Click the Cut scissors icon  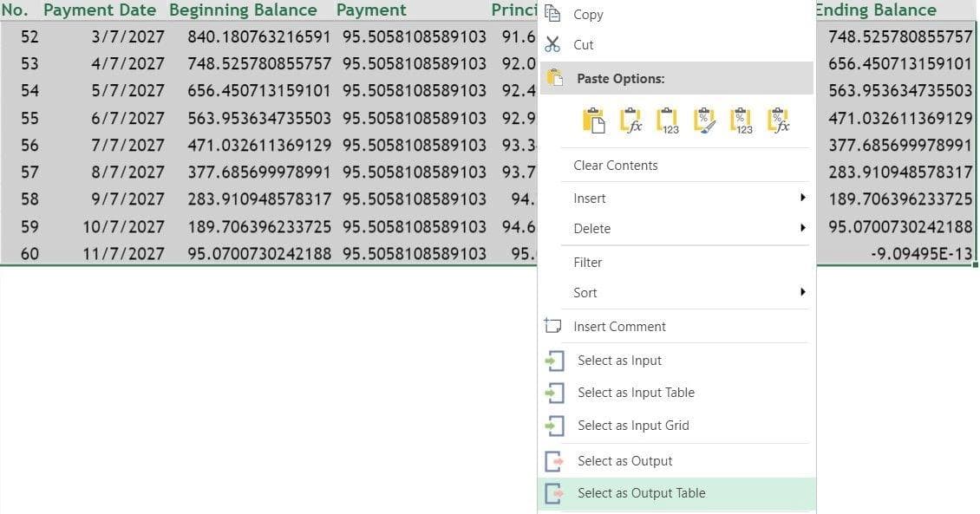[552, 44]
